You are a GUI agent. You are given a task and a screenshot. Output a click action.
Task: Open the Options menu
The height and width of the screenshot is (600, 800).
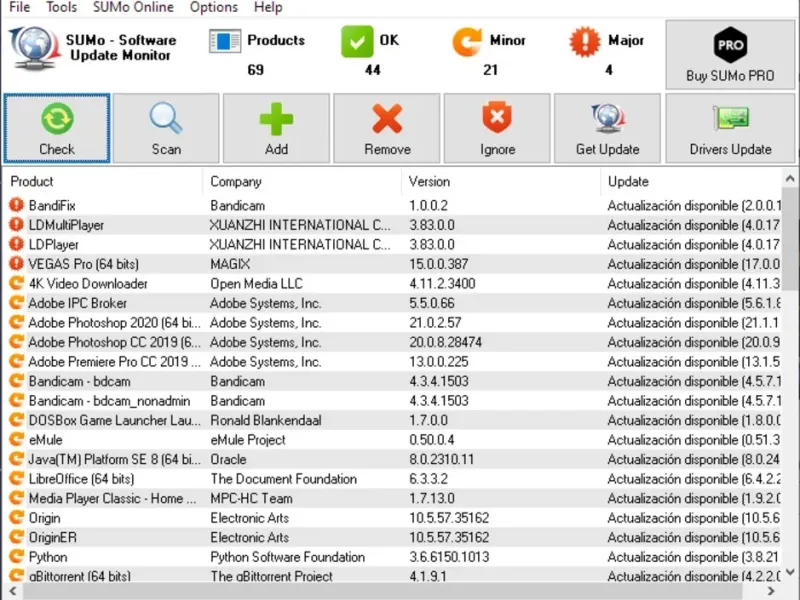214,7
